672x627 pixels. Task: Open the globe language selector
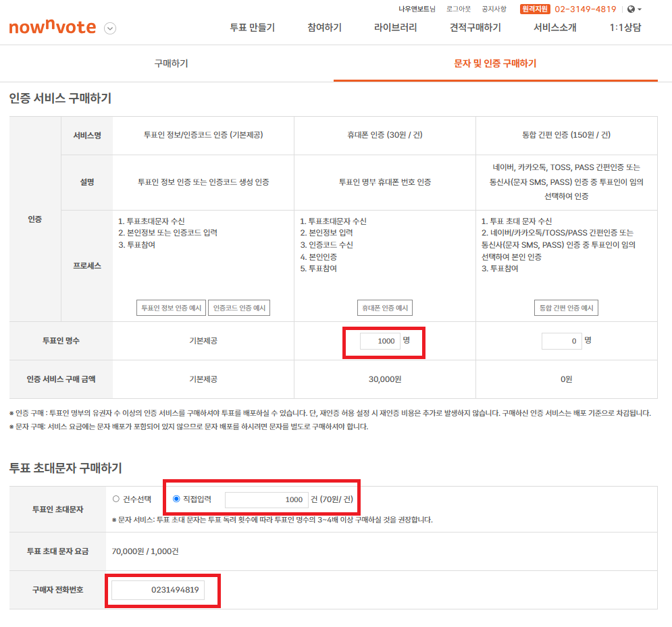coord(634,9)
